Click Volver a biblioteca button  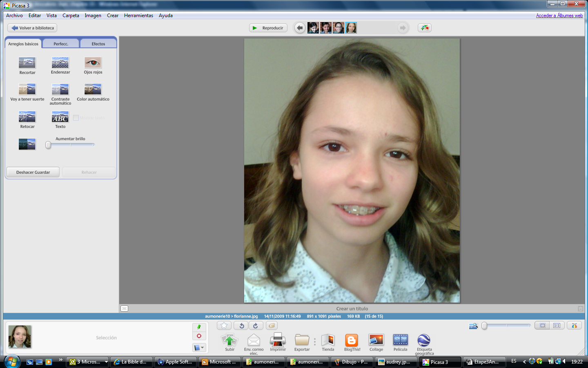pos(32,28)
